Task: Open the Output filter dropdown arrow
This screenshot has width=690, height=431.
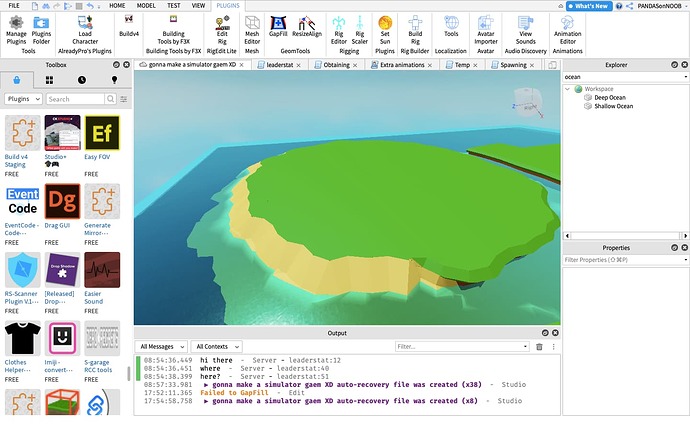Action: (525, 347)
